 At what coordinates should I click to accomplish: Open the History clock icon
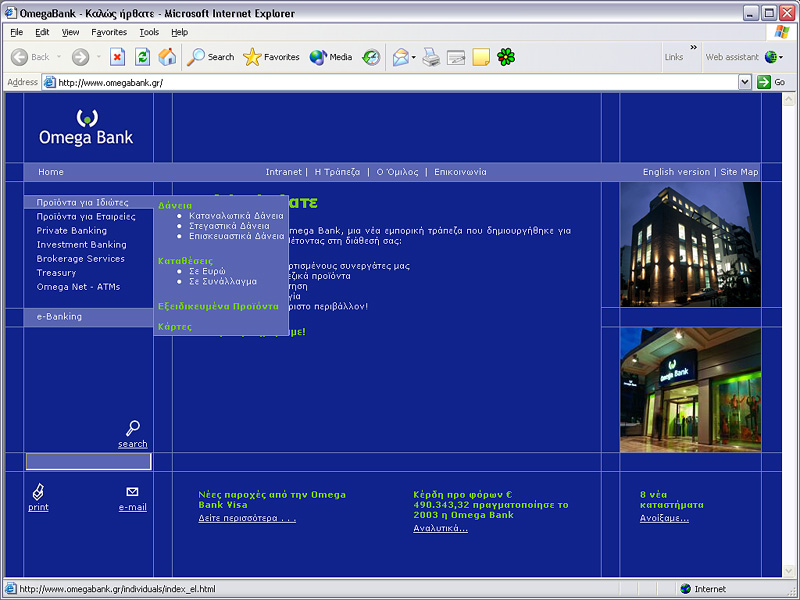(x=371, y=57)
